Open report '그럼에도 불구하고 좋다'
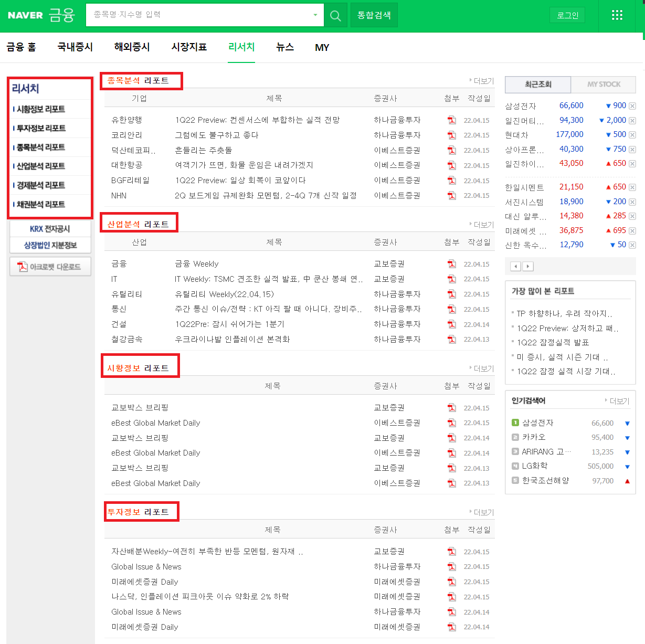645x644 pixels. click(x=217, y=135)
